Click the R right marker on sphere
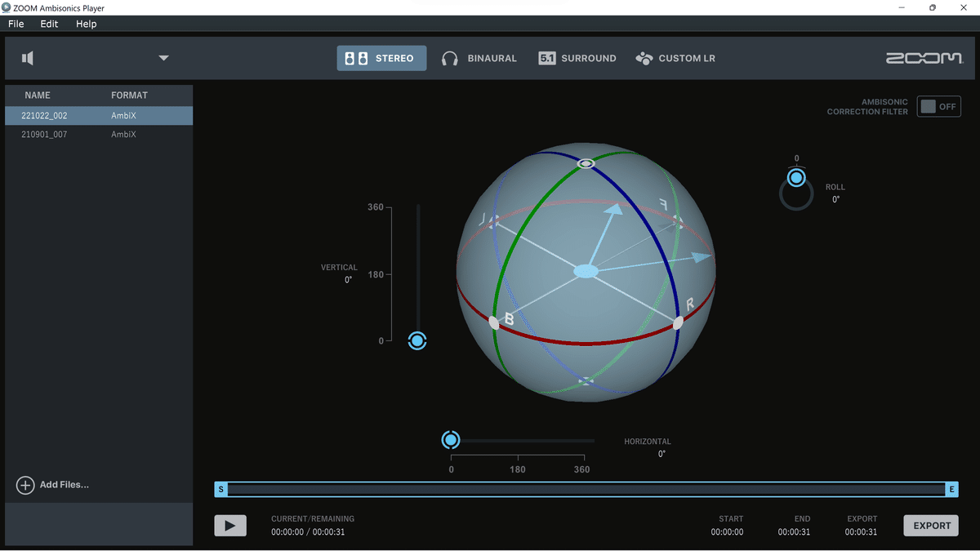Viewport: 980px width, 551px height. [x=678, y=322]
